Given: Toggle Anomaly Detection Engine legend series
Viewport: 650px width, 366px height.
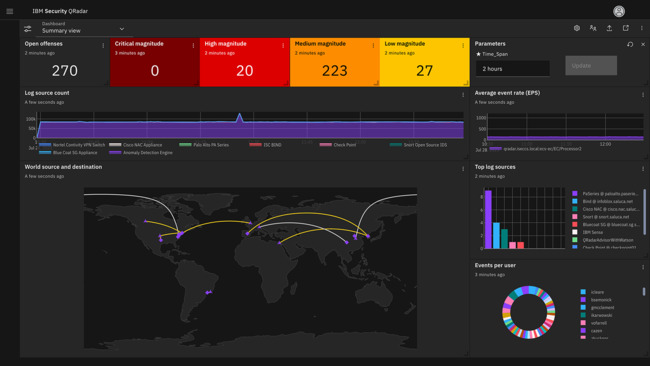Looking at the screenshot, I should coord(141,153).
